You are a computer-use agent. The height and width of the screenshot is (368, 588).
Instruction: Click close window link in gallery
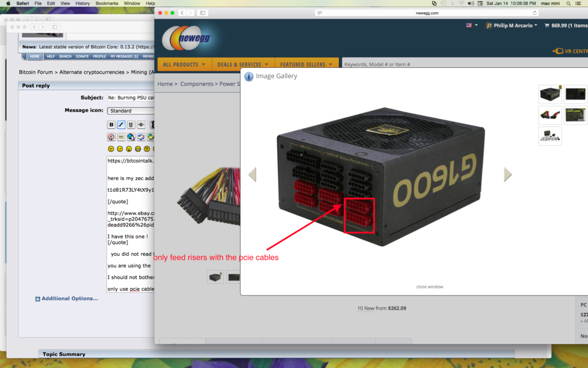(x=430, y=286)
